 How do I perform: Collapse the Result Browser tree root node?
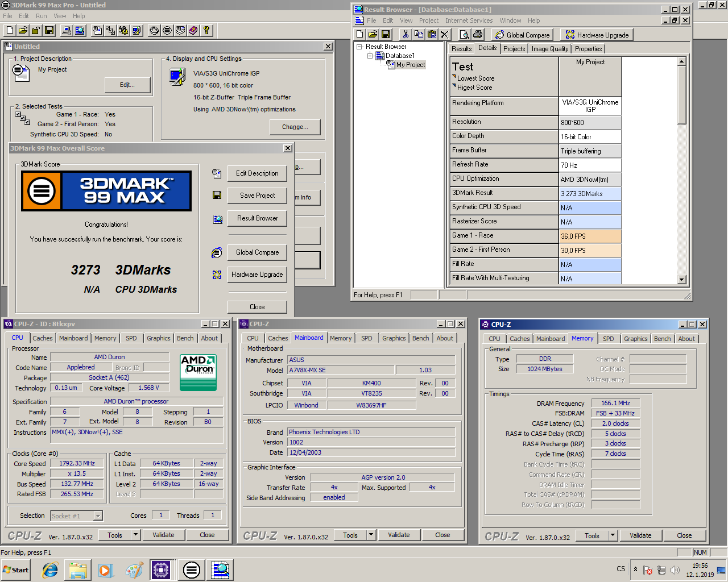(x=359, y=47)
